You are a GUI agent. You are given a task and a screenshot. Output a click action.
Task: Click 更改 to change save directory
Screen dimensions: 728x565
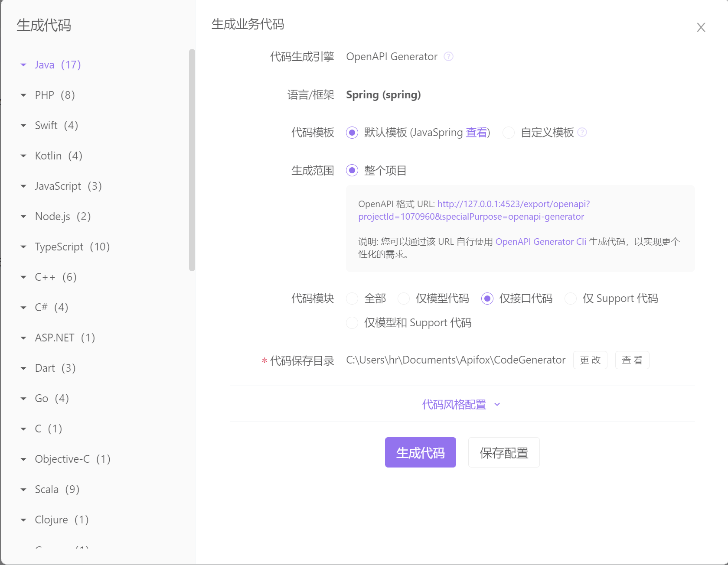click(x=590, y=360)
